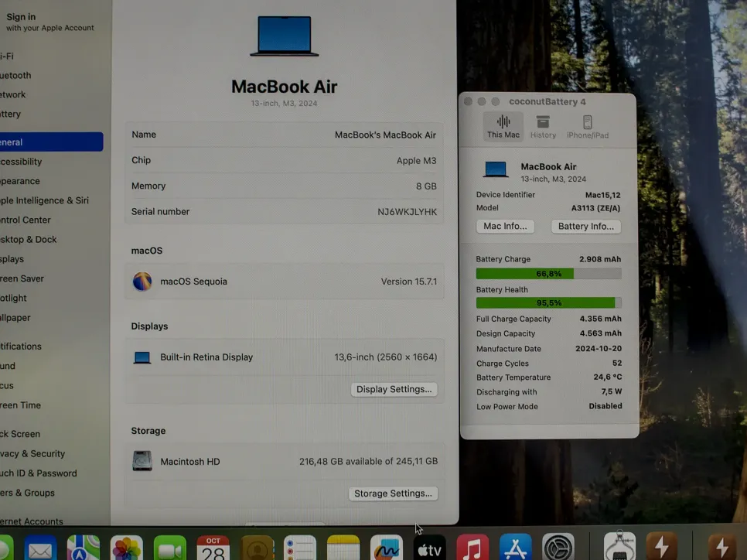Click the Display Settings... button
747x560 pixels.
pos(394,389)
